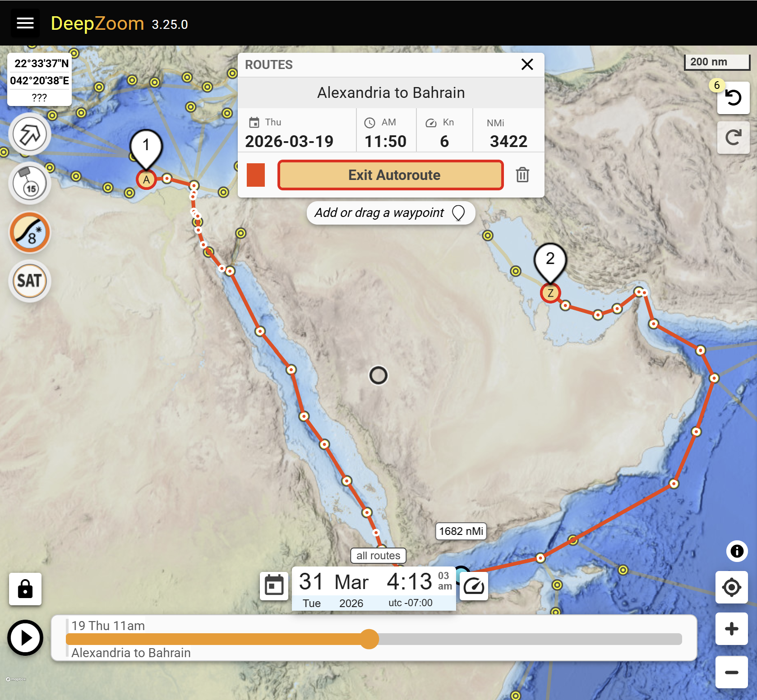
Task: Click the redo arrow icon
Action: 733,138
